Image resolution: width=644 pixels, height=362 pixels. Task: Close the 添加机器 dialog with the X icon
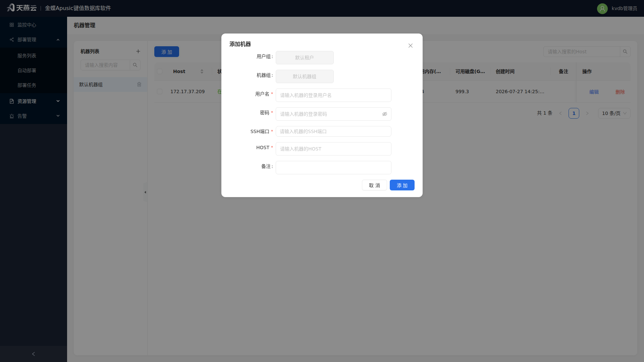tap(410, 46)
